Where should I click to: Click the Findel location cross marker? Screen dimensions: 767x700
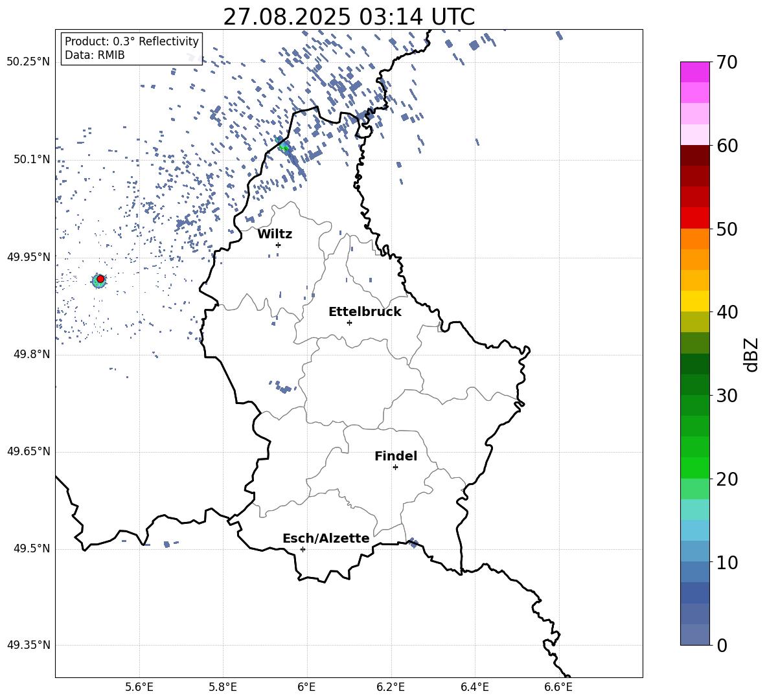[395, 468]
